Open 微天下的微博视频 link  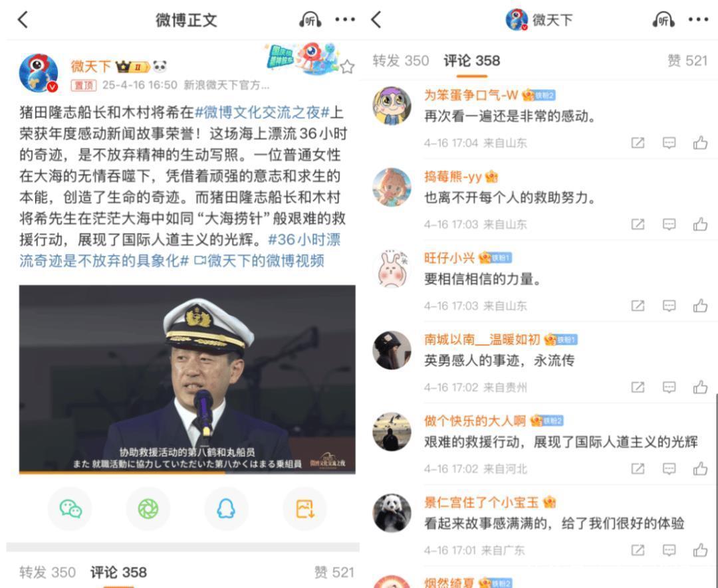pyautogui.click(x=259, y=261)
